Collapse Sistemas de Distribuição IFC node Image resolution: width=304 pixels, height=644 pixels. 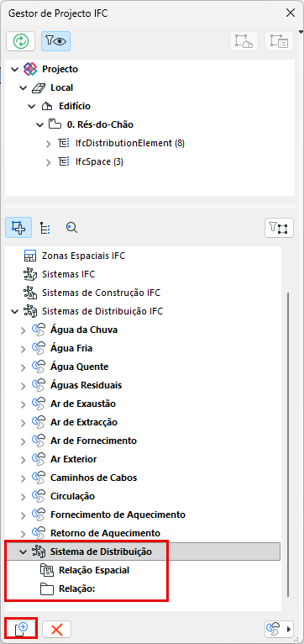point(15,311)
